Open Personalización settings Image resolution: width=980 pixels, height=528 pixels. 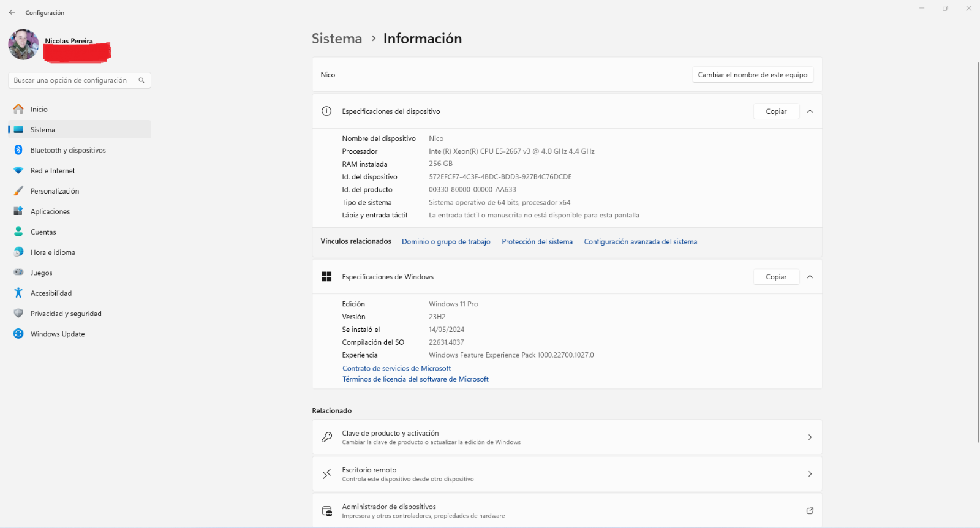[x=80, y=191]
